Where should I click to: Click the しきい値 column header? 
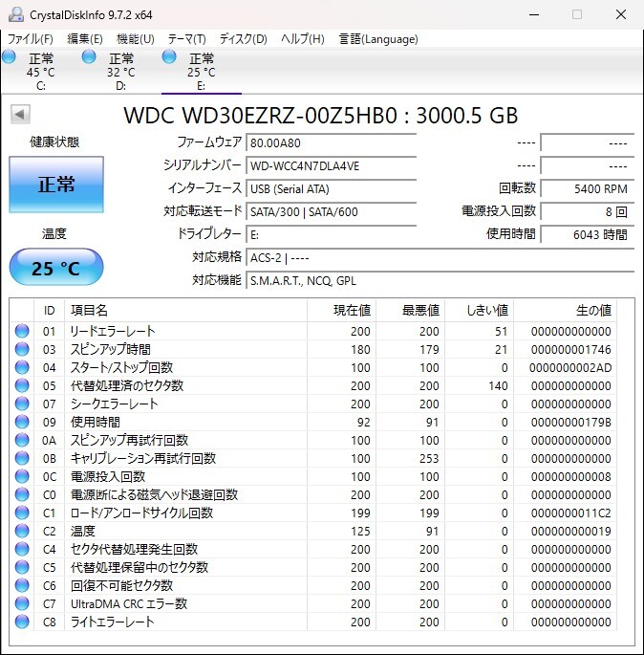click(480, 311)
